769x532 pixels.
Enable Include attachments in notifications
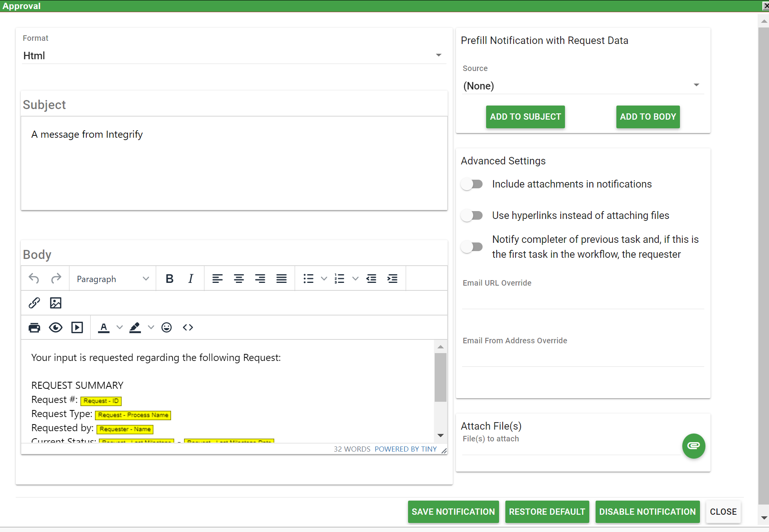(472, 184)
